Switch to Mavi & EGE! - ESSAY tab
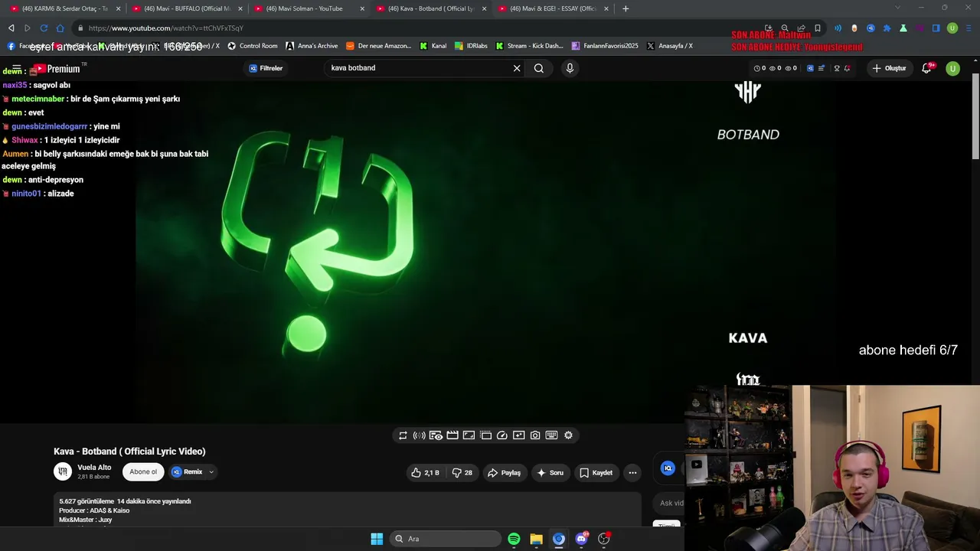The height and width of the screenshot is (551, 980). pyautogui.click(x=554, y=8)
